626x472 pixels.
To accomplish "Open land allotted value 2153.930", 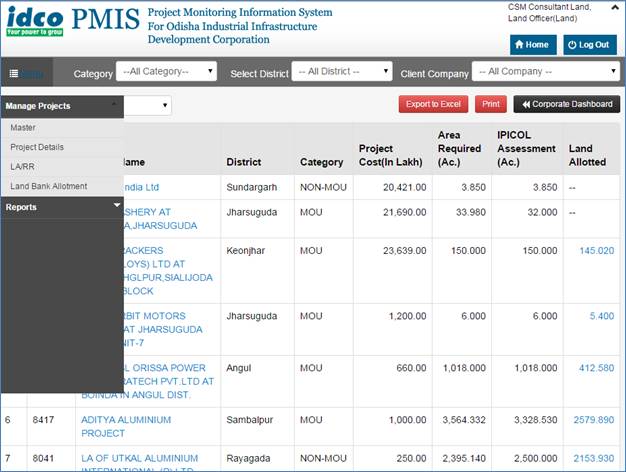I will pyautogui.click(x=594, y=458).
